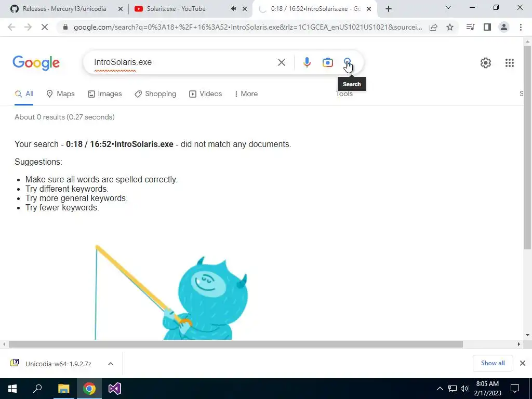Open the search Tools options

pos(344,94)
